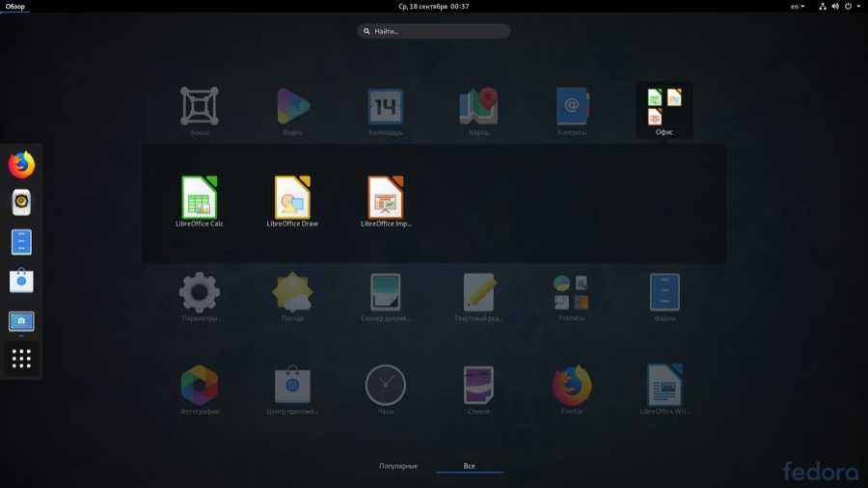868x488 pixels.
Task: Open Files from the left dock
Action: click(x=21, y=242)
